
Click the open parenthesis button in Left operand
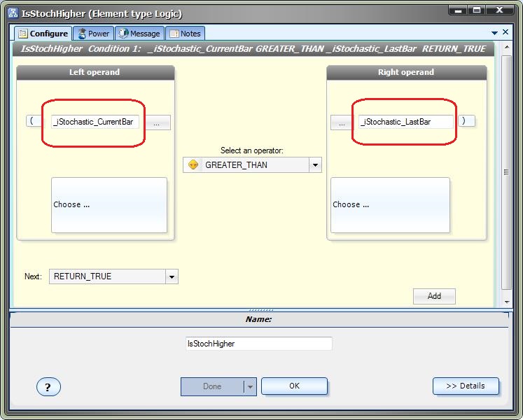33,121
